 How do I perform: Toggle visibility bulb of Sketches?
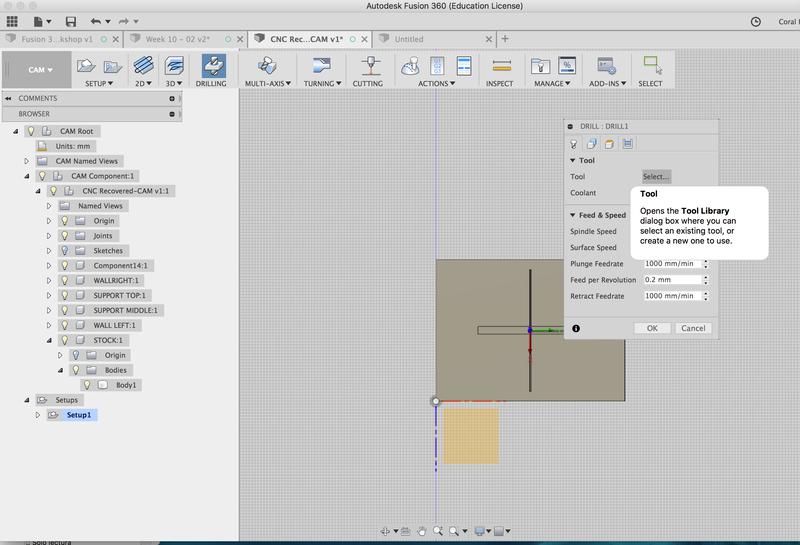(x=65, y=251)
